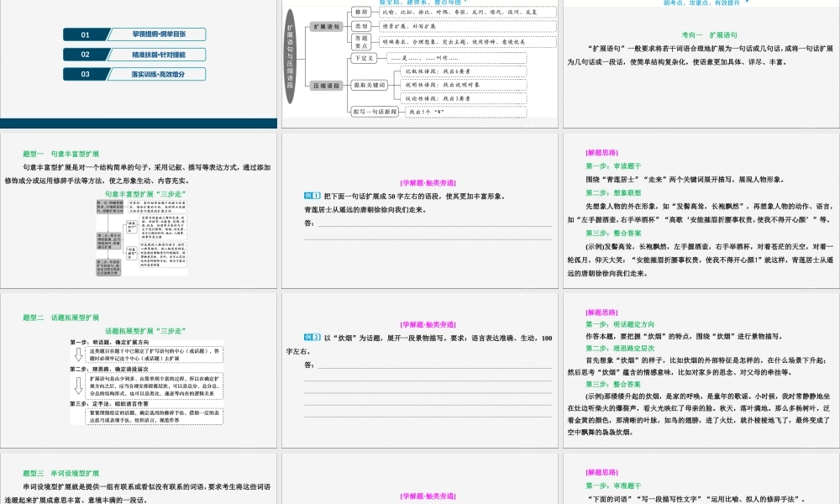Click the heading 考向一 扩展语句
The image size is (840, 504).
pyautogui.click(x=709, y=34)
